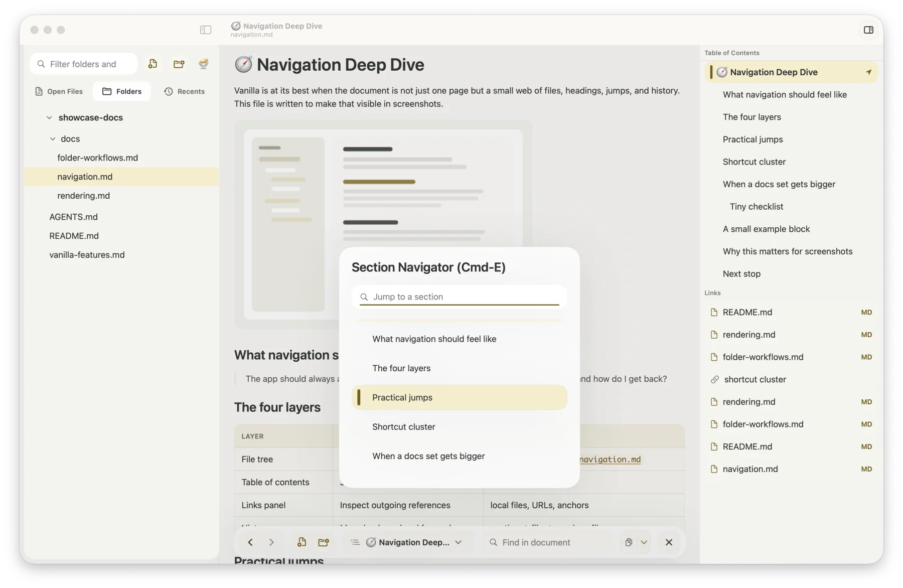
Task: Click the copy document icon in the bottom toolbar
Action: (629, 542)
